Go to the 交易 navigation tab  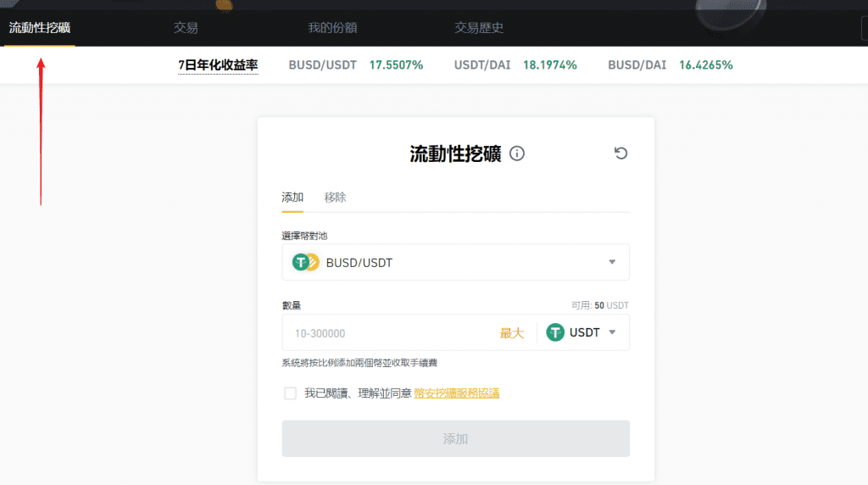186,27
